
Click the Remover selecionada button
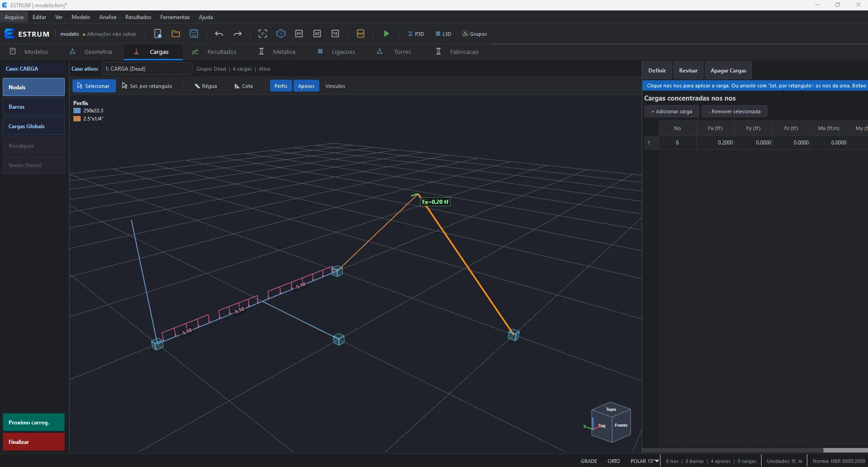tap(734, 111)
